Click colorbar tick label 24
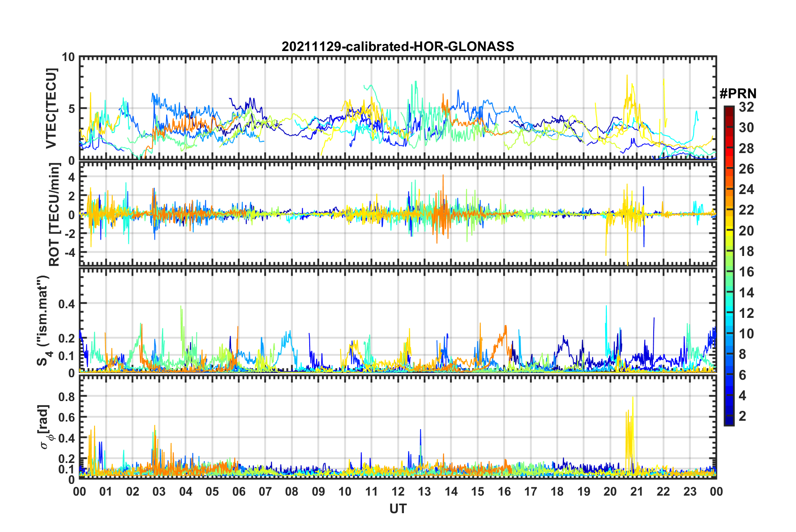 746,189
